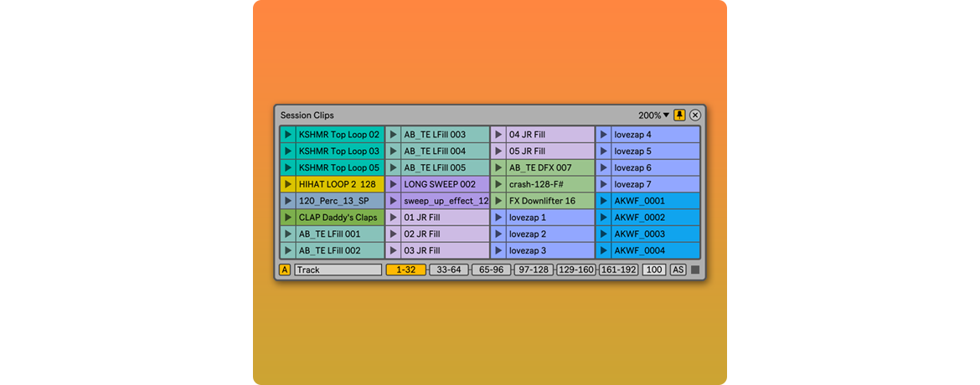Launch the KSHMR Top Loop 02 clip

tap(288, 135)
